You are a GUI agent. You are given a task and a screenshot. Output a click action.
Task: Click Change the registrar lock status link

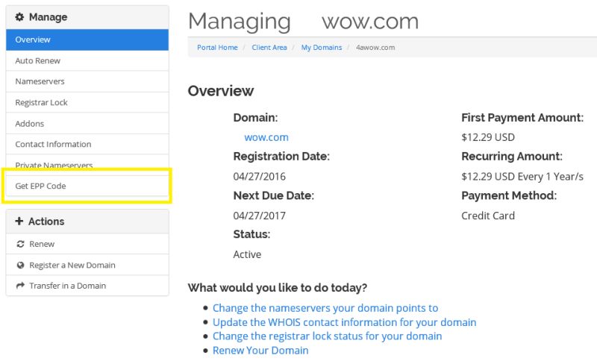(327, 336)
